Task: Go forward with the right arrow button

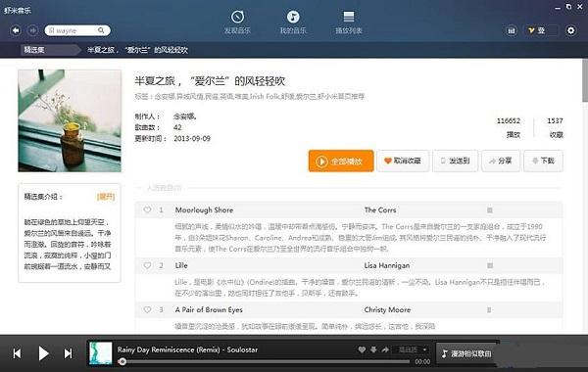Action: (33, 30)
